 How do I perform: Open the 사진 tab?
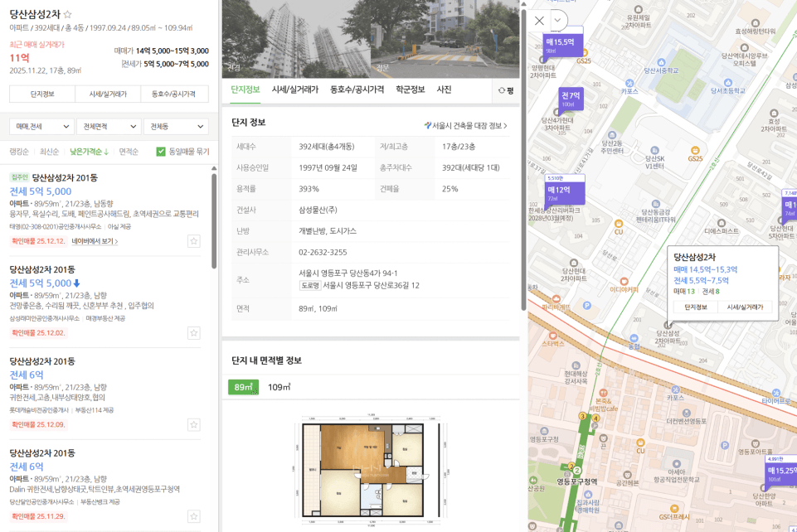(x=444, y=89)
